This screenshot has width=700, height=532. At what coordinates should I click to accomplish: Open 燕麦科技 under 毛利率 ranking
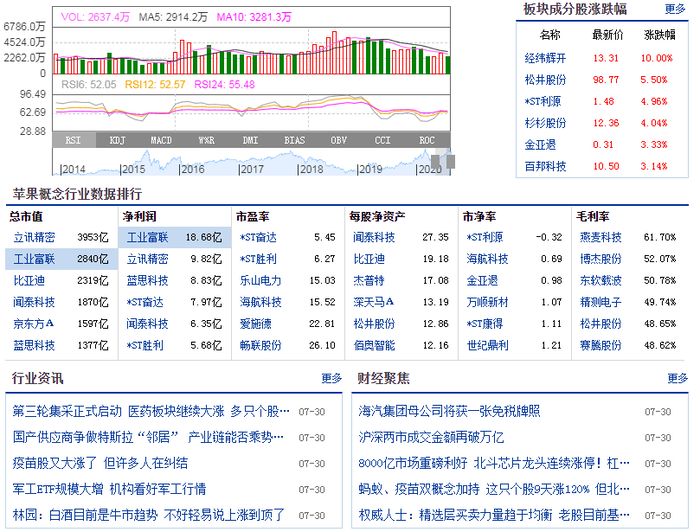tap(600, 237)
